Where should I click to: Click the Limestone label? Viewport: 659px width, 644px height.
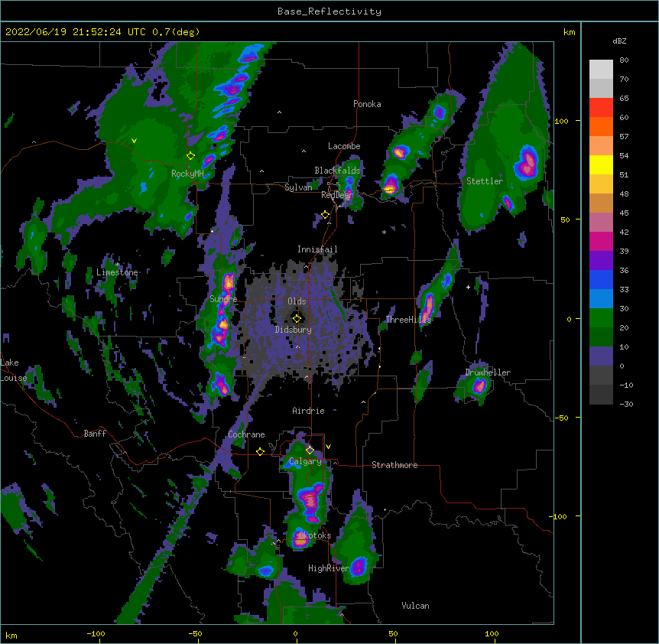coord(117,272)
